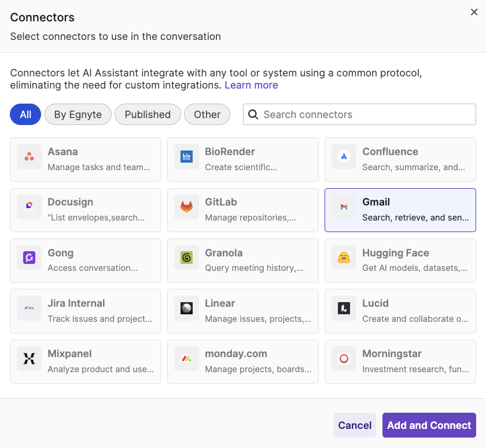This screenshot has width=486, height=448.
Task: Click the Gong purple icon
Action: point(29,258)
